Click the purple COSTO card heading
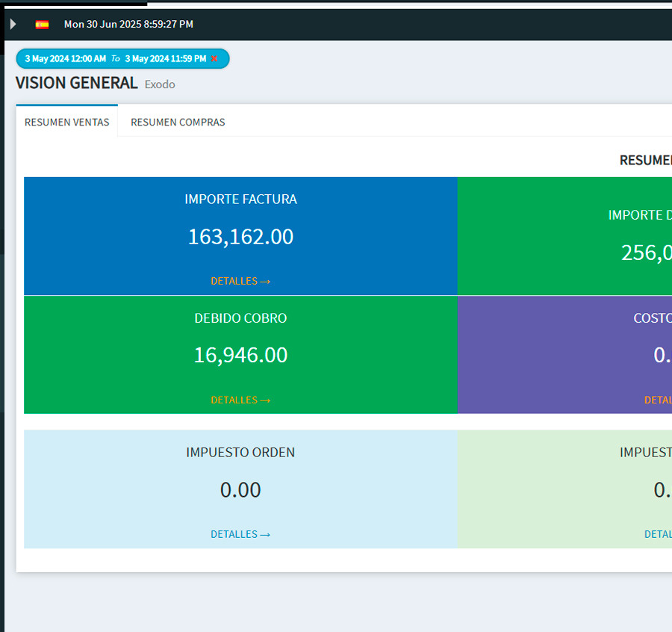The width and height of the screenshot is (672, 632). [653, 318]
